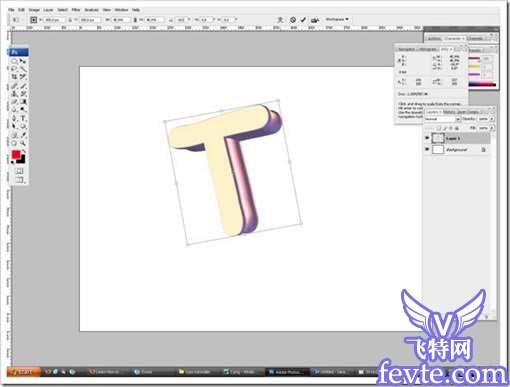This screenshot has width=510, height=387.
Task: Click the foreground red color swatch
Action: click(16, 154)
